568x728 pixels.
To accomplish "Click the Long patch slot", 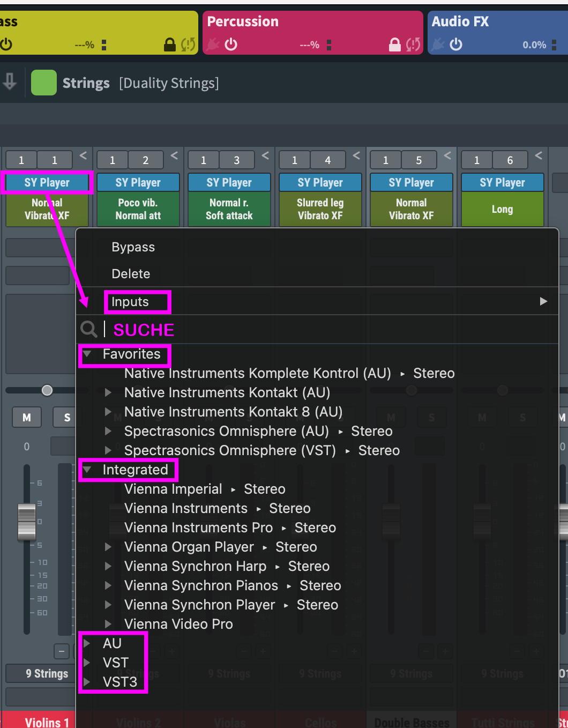I will [x=502, y=209].
